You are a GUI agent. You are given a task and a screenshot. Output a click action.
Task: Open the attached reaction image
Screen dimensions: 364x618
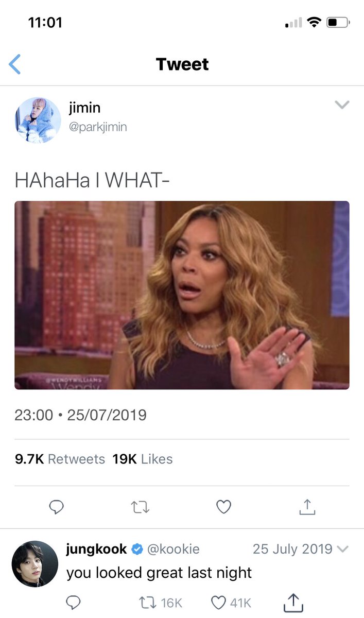pyautogui.click(x=182, y=295)
